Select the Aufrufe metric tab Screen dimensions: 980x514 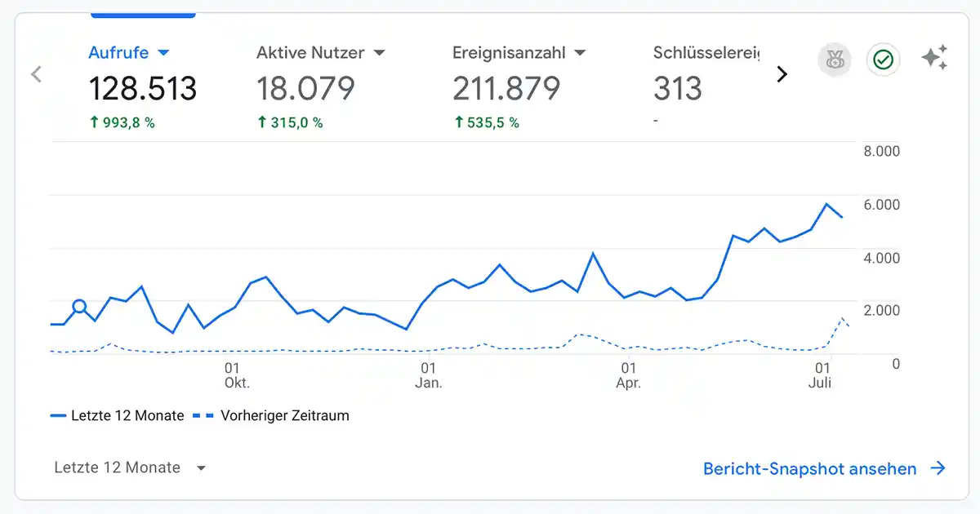pyautogui.click(x=118, y=53)
